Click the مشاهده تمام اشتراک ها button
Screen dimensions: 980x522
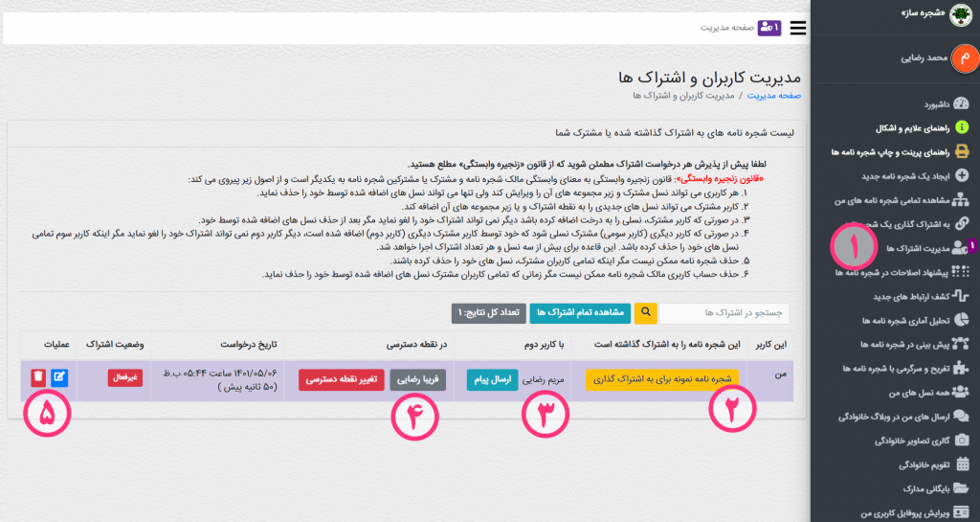pyautogui.click(x=580, y=312)
